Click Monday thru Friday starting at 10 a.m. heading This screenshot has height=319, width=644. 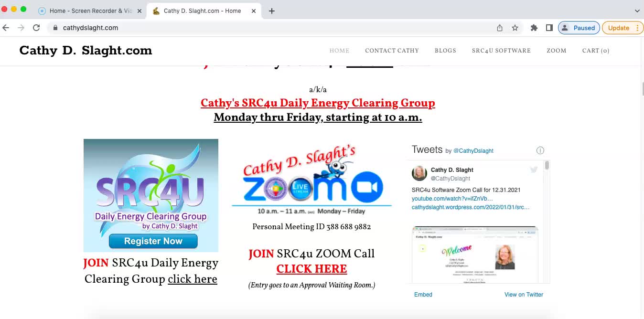coord(318,117)
